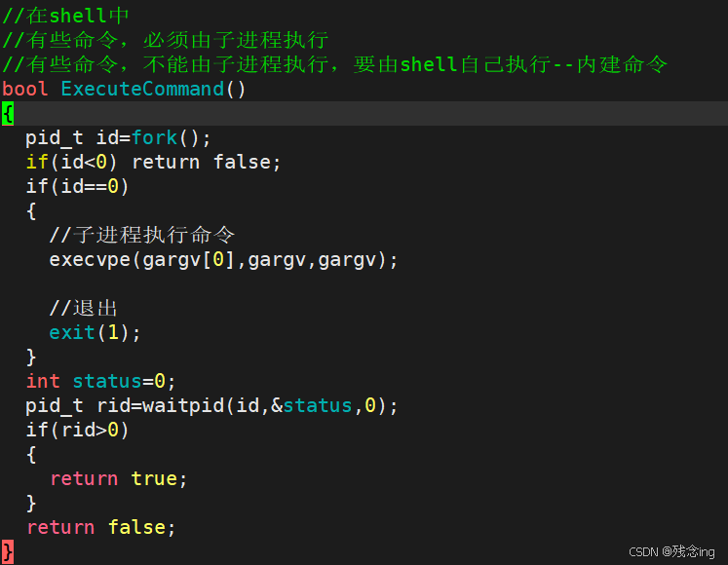
Task: Click the comment text ending "内建命令"
Action: [x=334, y=64]
